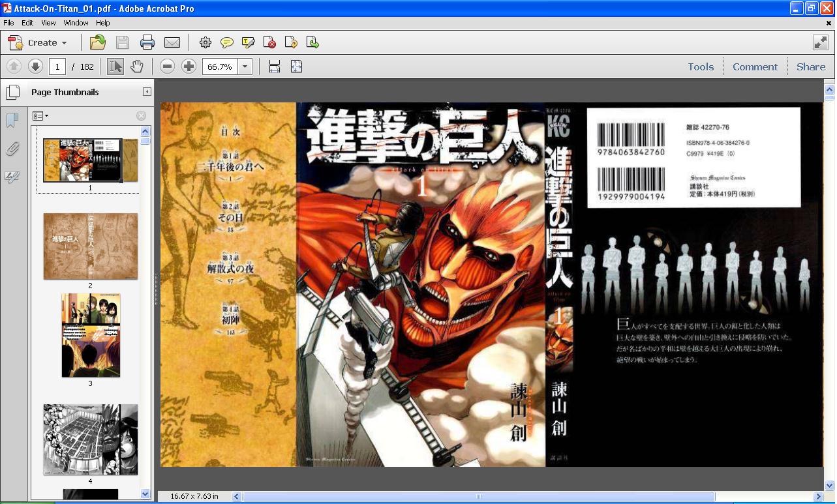Click the Create button
The width and height of the screenshot is (837, 504).
coord(37,43)
